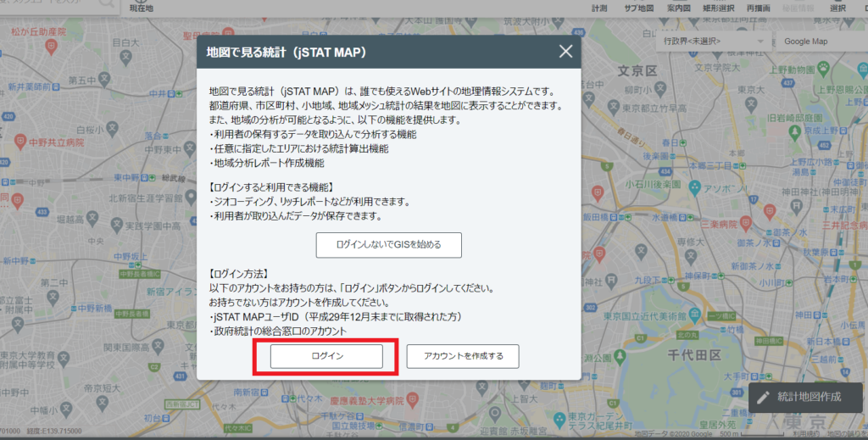Screen dimensions: 868x440
Task: Click 東京ガーデンテラス紀尾井町 marker
Action: pyautogui.click(x=559, y=419)
